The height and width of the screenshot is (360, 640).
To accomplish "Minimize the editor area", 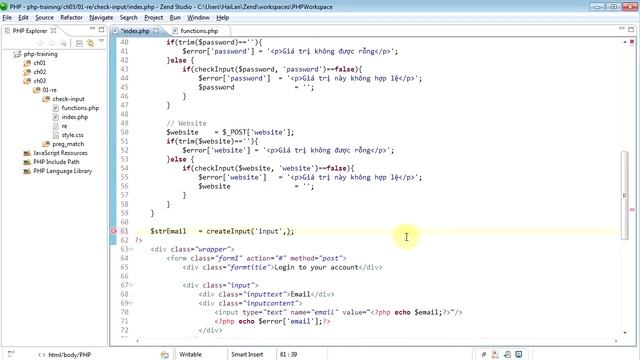I will (x=622, y=29).
